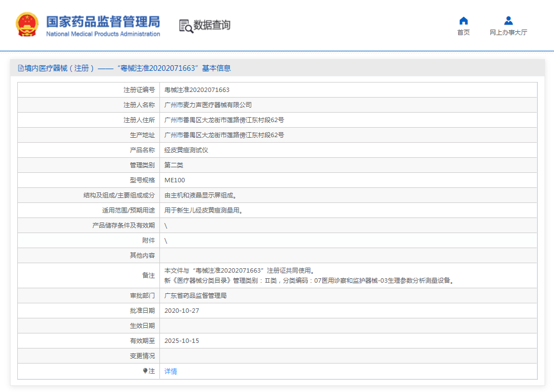Select the 产品名称 value 经皮黄疸测试仪
The image size is (554, 392).
tap(187, 149)
